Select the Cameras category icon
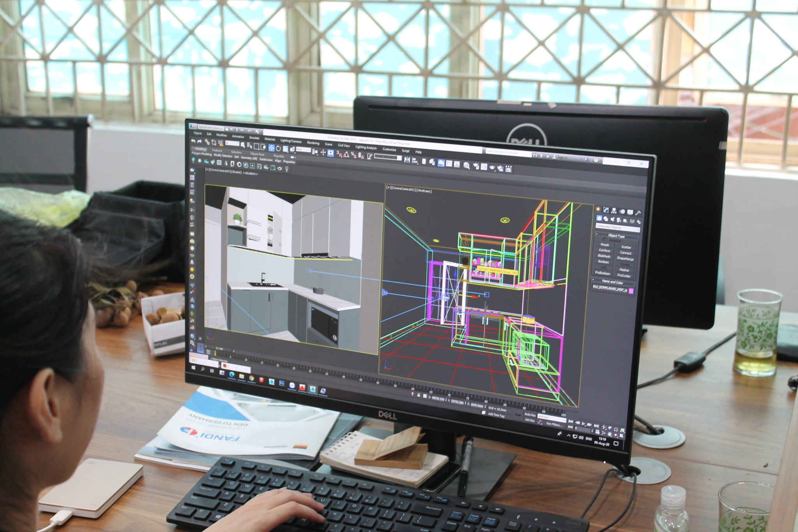 click(619, 221)
